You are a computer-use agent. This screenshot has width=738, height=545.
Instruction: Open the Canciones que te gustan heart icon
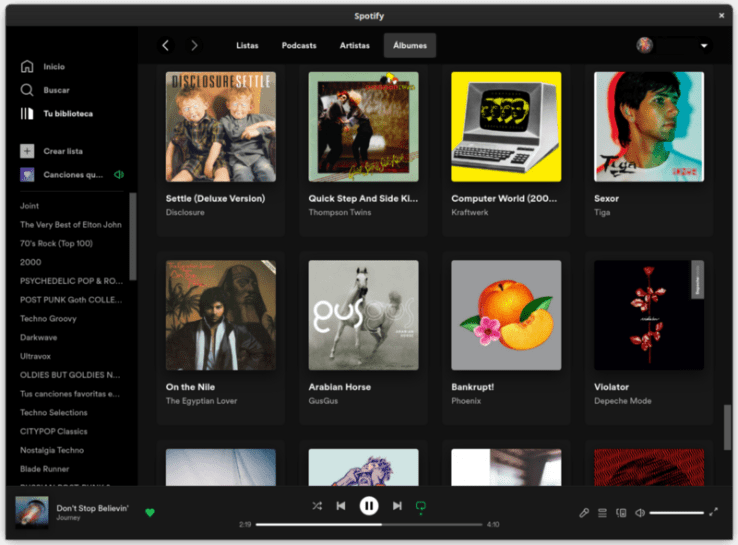pyautogui.click(x=27, y=175)
